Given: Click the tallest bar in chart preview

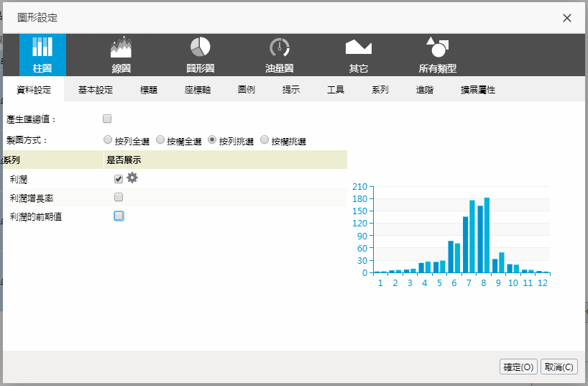Looking at the screenshot, I should click(487, 234).
